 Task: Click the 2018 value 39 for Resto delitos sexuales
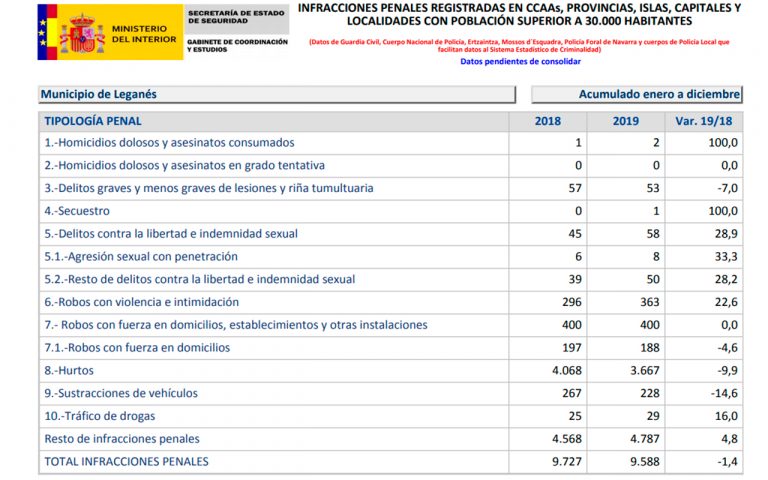coord(575,279)
